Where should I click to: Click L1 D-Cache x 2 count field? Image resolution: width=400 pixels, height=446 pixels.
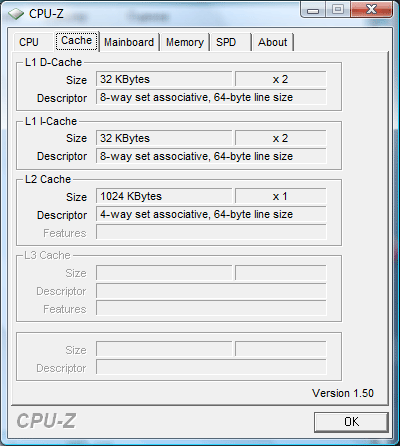click(281, 79)
